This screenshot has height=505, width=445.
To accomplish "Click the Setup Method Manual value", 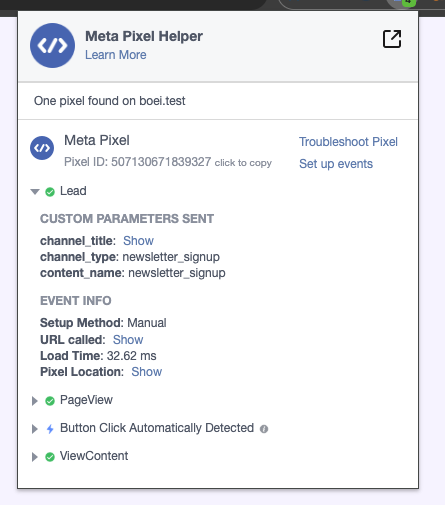I will (147, 323).
